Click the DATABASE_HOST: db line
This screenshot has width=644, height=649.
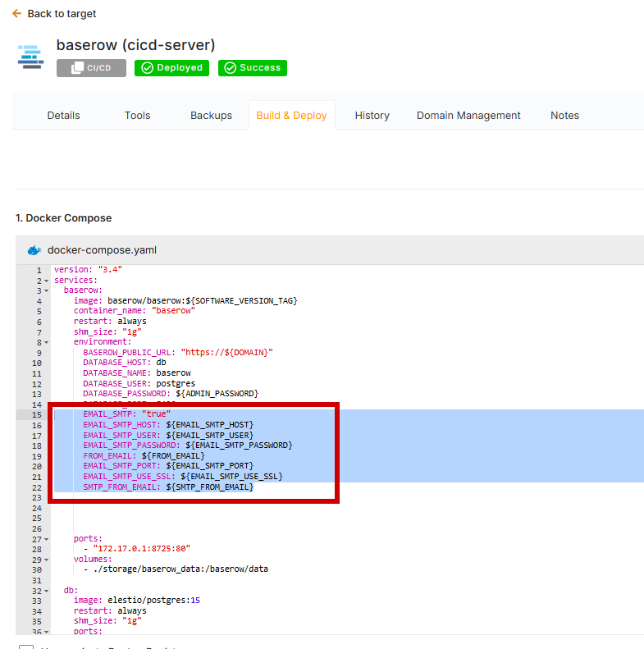125,363
